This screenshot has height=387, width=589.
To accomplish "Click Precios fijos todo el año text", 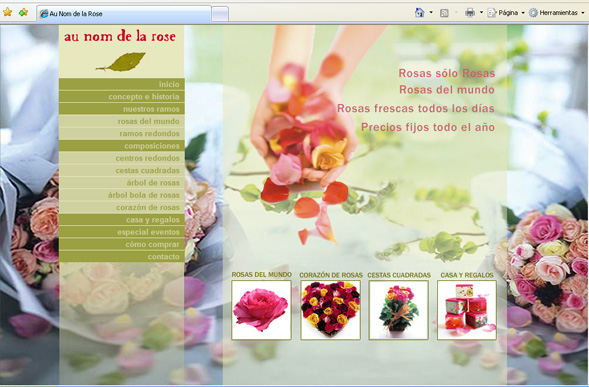I will point(428,127).
